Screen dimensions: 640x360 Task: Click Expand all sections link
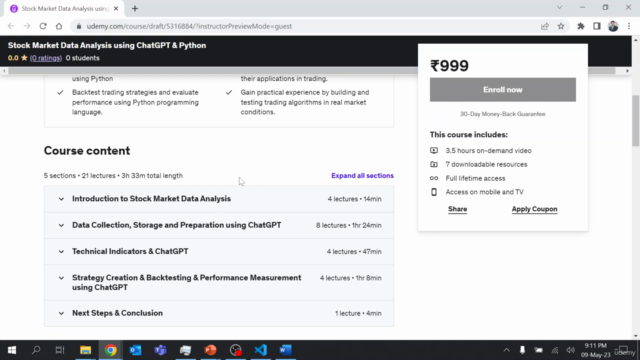click(362, 176)
